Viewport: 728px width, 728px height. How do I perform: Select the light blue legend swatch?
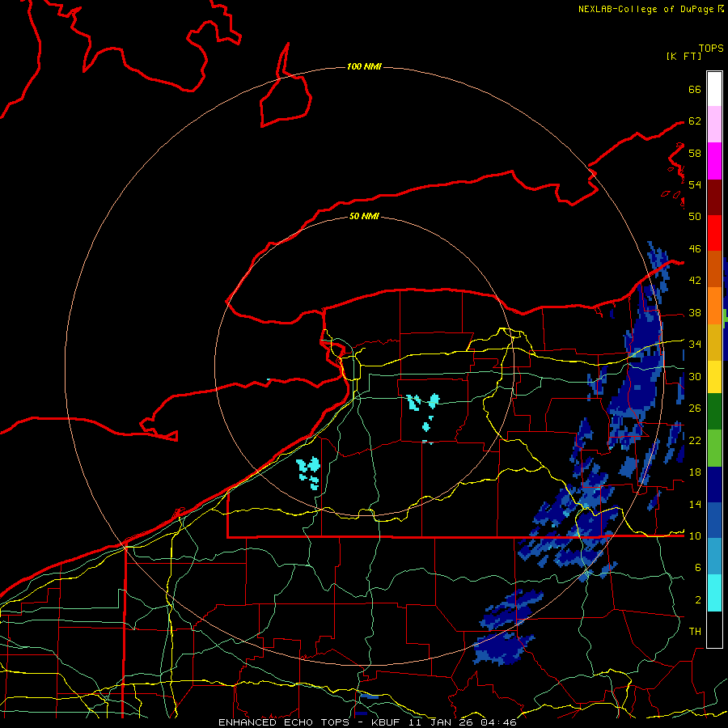[x=714, y=557]
